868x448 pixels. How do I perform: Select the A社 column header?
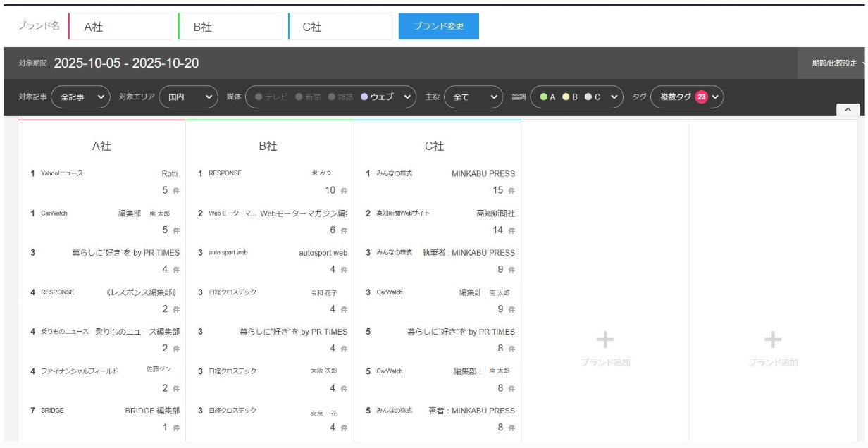101,147
